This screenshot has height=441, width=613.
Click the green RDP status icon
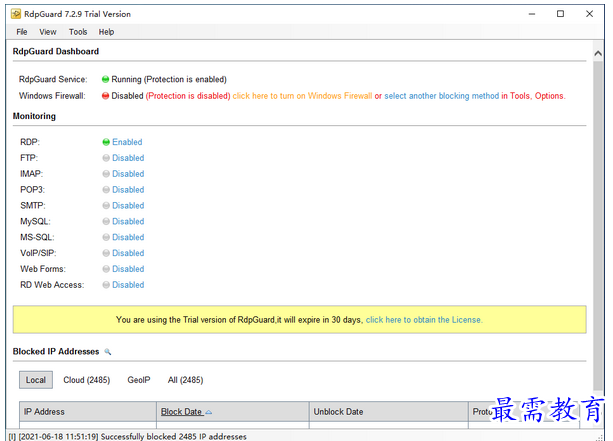point(106,142)
